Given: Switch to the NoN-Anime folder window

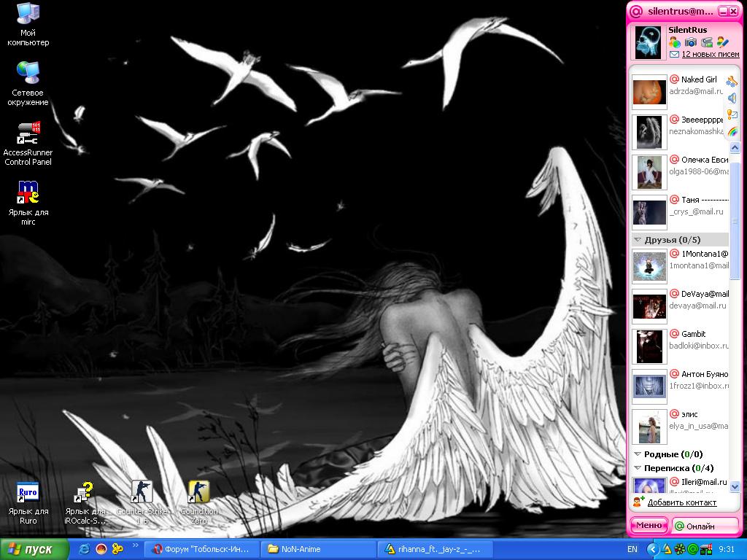Looking at the screenshot, I should pos(319,550).
